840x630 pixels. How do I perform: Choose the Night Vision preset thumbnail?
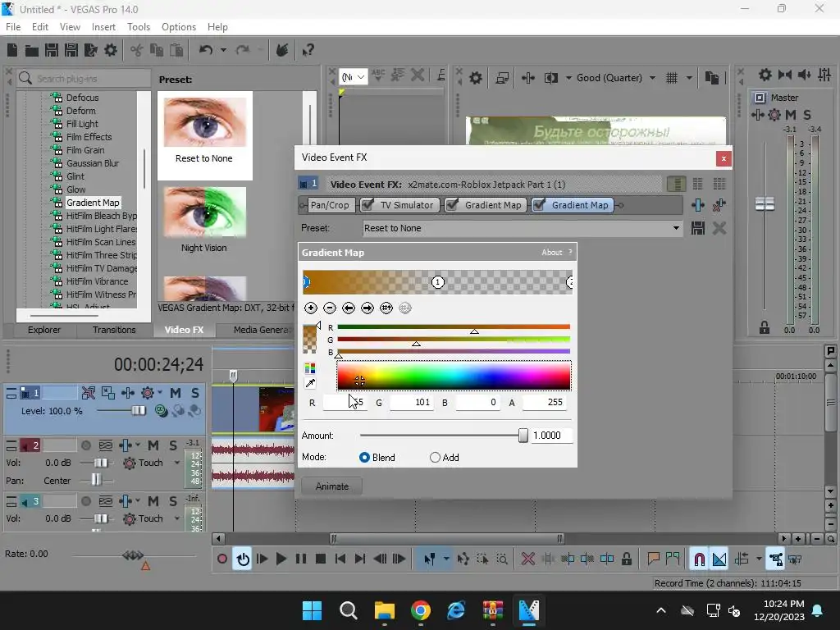tap(204, 212)
